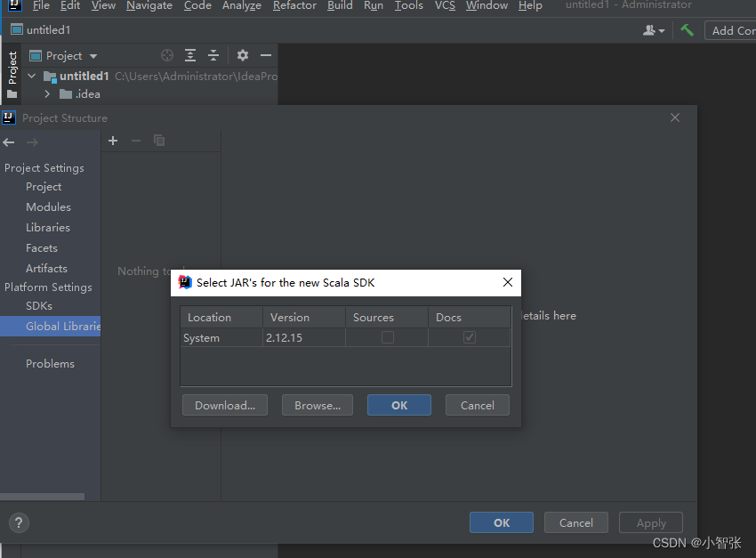Click the back arrow in Project Structure
This screenshot has height=558, width=756.
pos(9,142)
